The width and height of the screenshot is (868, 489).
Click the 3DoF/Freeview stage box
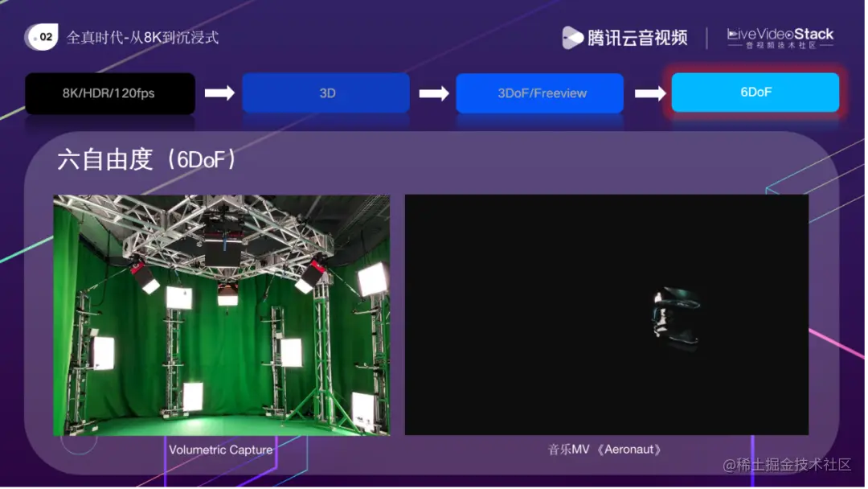[540, 93]
